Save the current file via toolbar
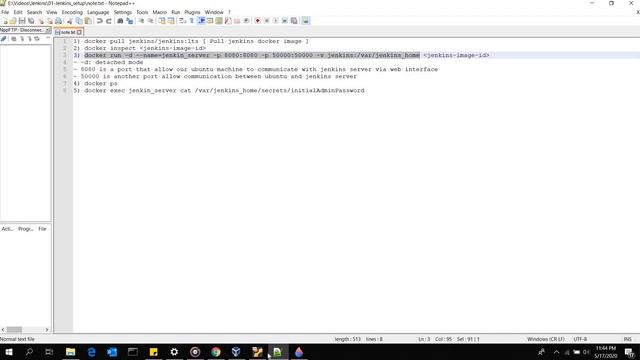Image resolution: width=640 pixels, height=360 pixels. click(x=22, y=21)
